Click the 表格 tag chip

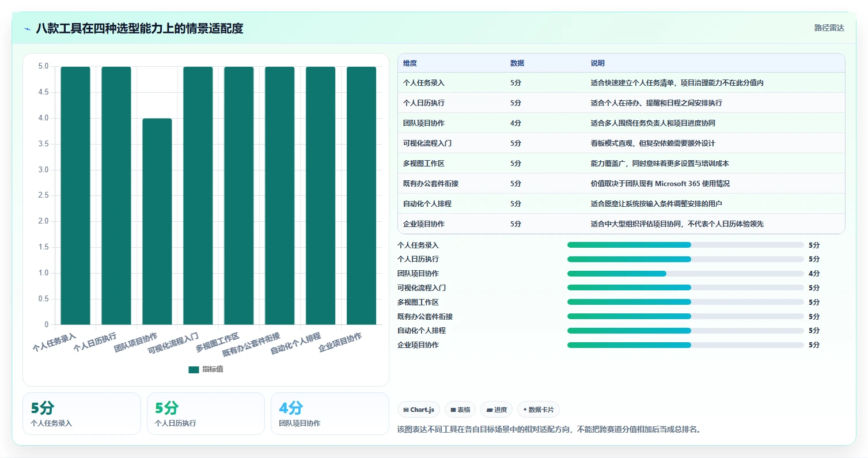[460, 410]
